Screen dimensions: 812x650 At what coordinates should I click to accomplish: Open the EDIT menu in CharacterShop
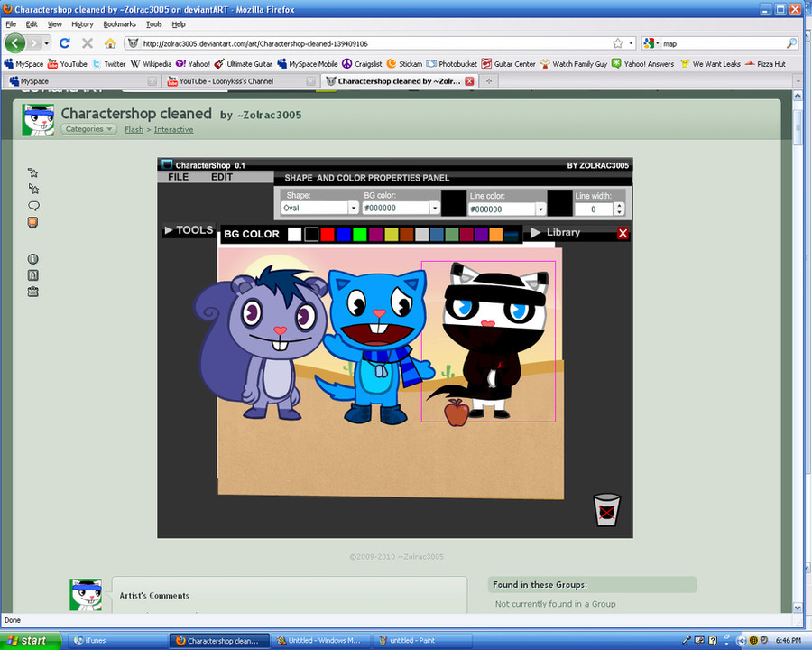click(222, 177)
